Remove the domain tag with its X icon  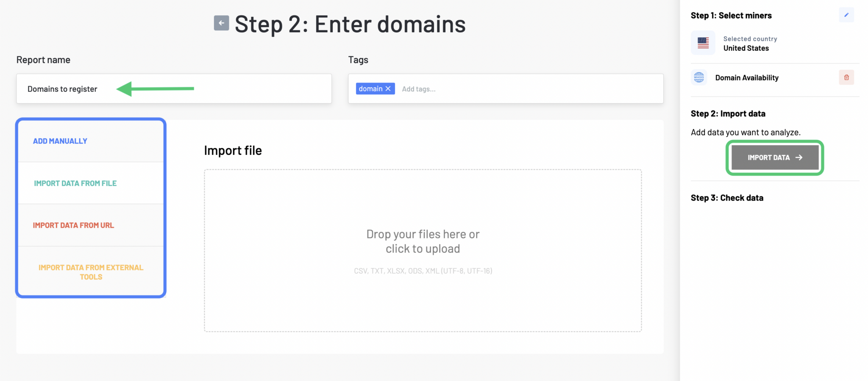[x=388, y=88]
